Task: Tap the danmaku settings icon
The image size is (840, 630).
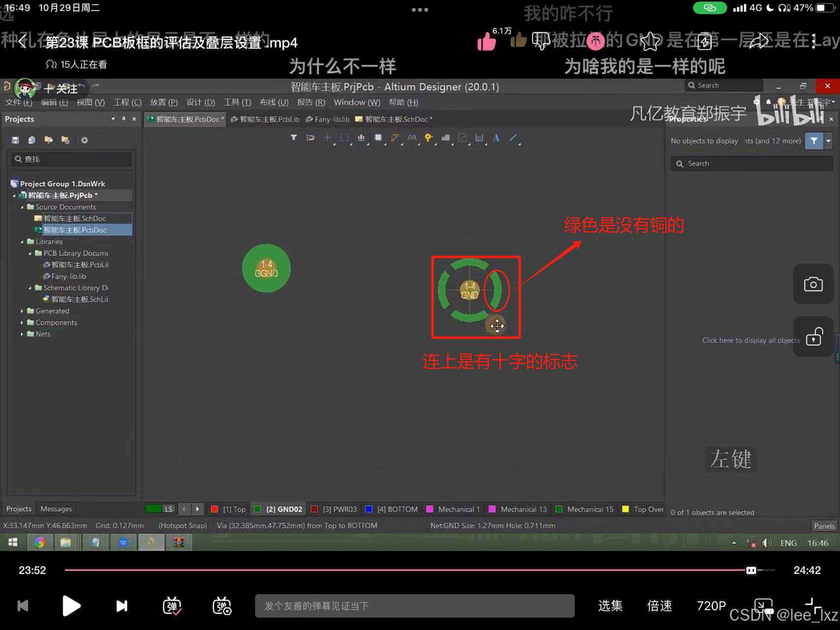Action: tap(222, 606)
